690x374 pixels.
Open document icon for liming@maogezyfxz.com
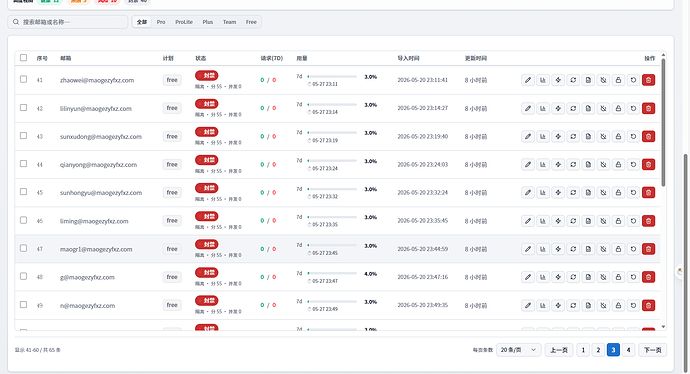(588, 221)
